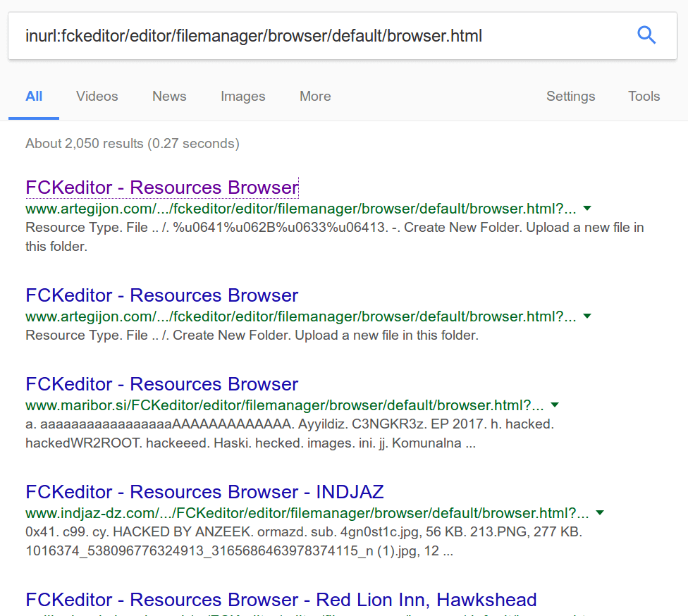The image size is (688, 616).
Task: Switch to the Images tab
Action: click(242, 97)
